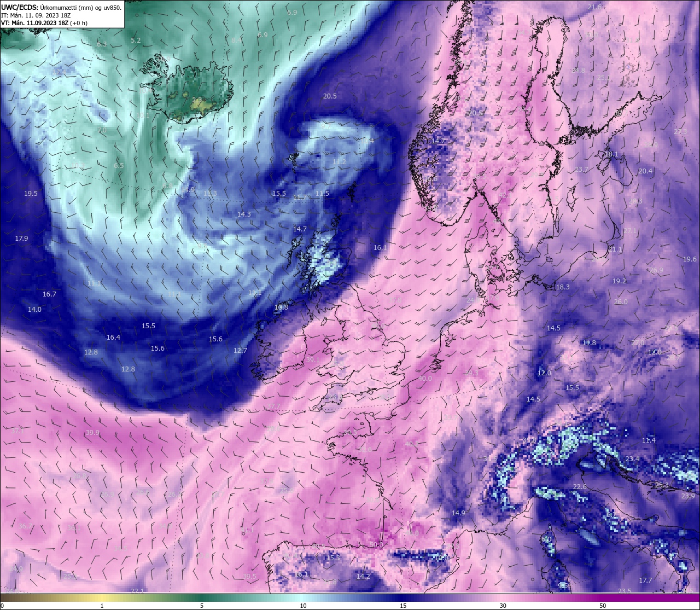The height and width of the screenshot is (610, 700).
Task: Click the 27.0 map value
Action: click(638, 342)
